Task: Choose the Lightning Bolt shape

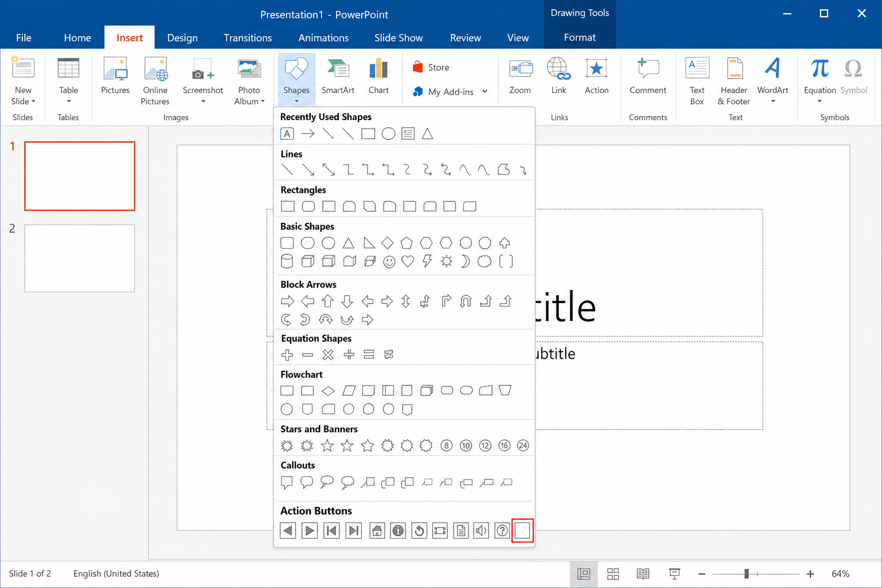Action: tap(427, 262)
